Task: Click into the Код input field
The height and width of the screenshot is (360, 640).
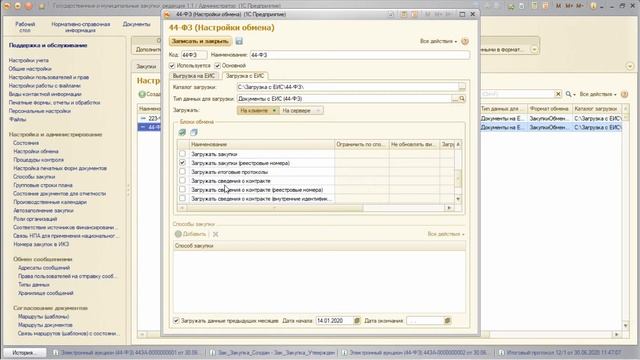Action: point(194,55)
